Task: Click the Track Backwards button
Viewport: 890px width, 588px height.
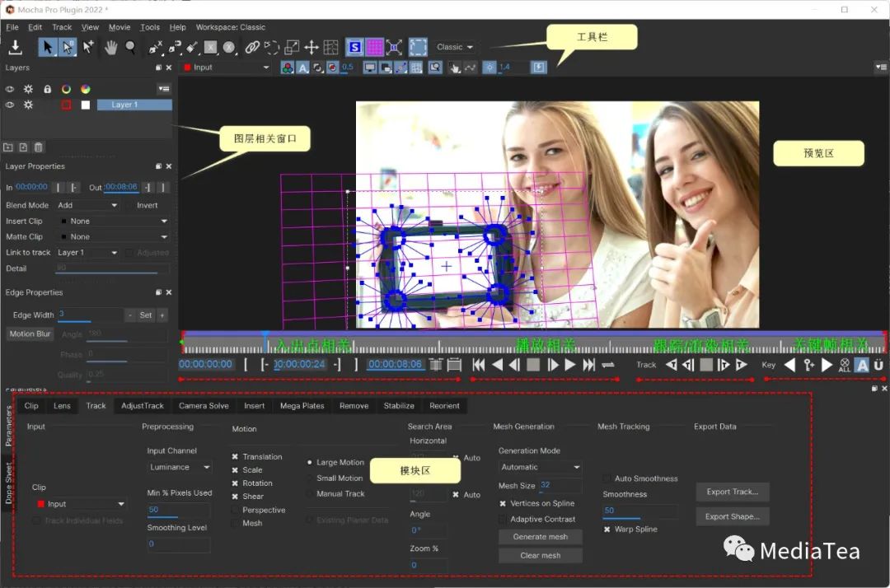Action: [671, 365]
